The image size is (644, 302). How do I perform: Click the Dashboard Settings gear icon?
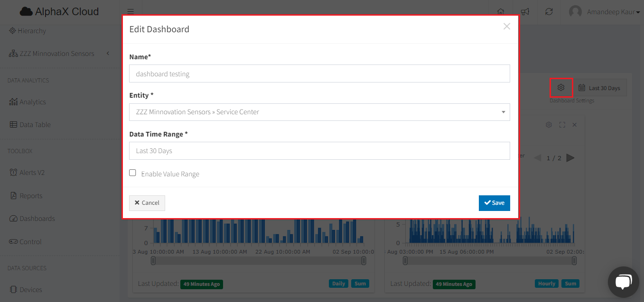(561, 88)
